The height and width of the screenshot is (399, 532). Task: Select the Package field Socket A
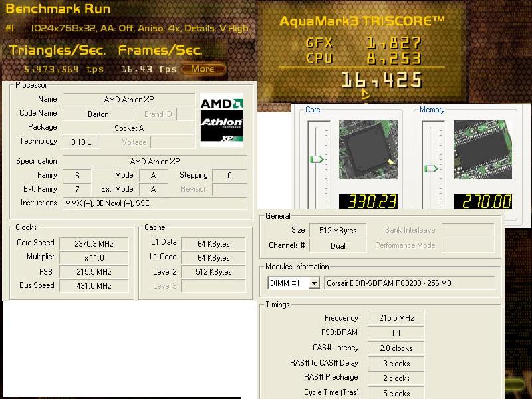128,128
